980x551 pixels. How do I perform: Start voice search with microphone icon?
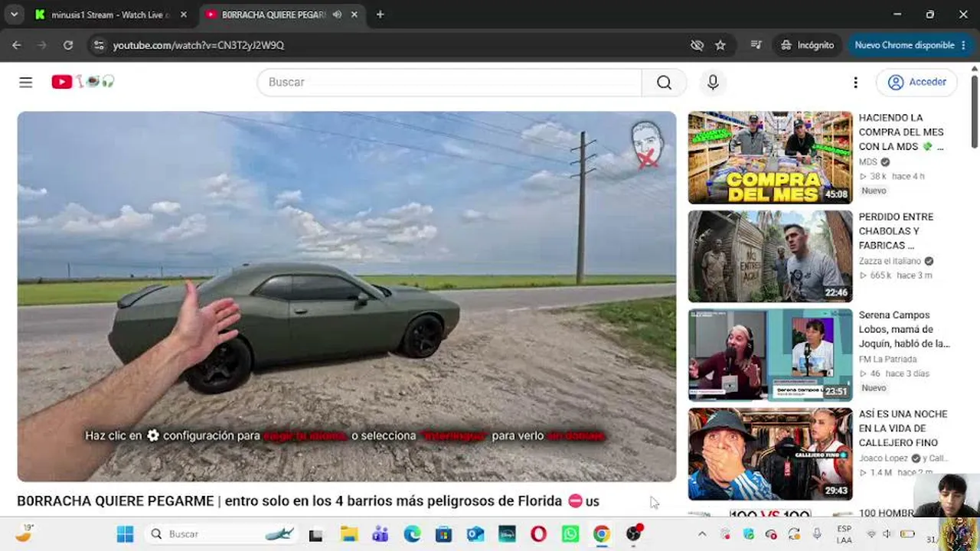713,82
